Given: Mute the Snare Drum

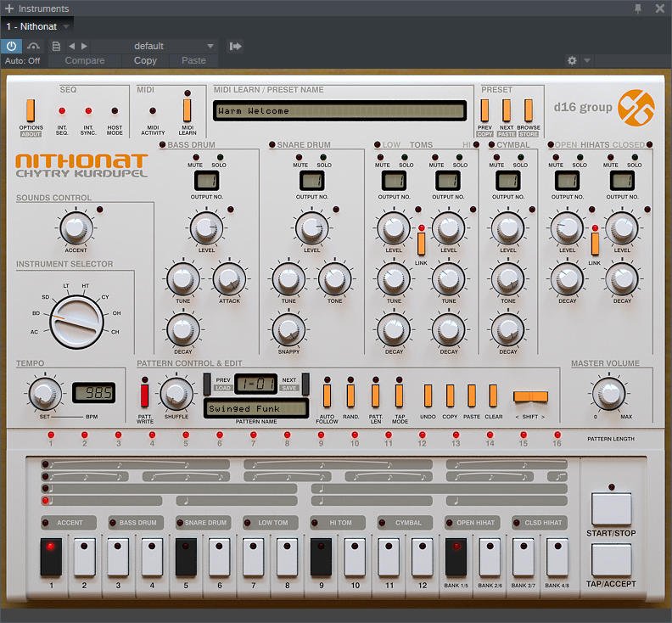Looking at the screenshot, I should pyautogui.click(x=300, y=157).
